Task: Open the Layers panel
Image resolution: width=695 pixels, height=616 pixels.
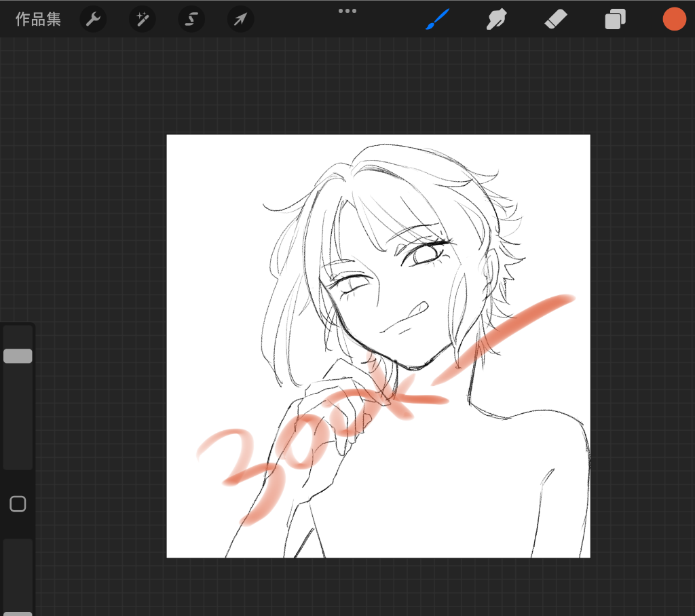Action: (615, 20)
